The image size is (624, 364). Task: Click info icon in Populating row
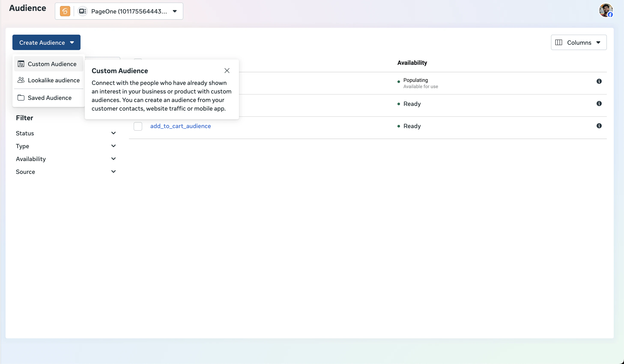coord(599,81)
